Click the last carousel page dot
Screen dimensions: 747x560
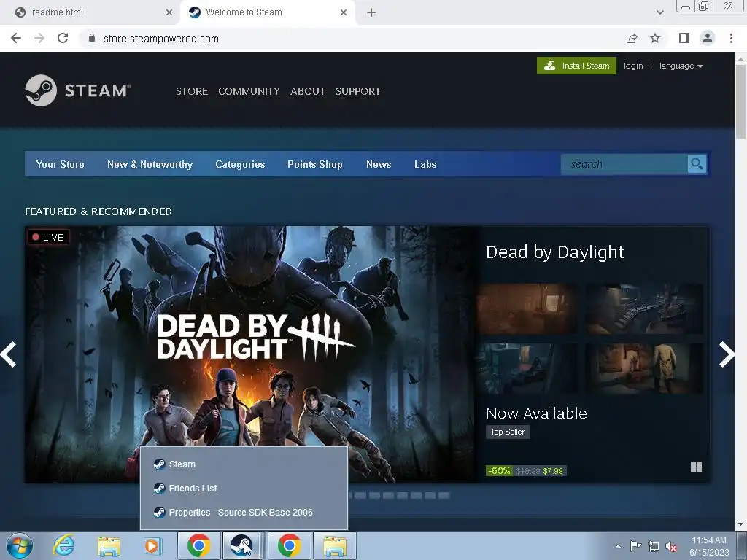pyautogui.click(x=444, y=496)
